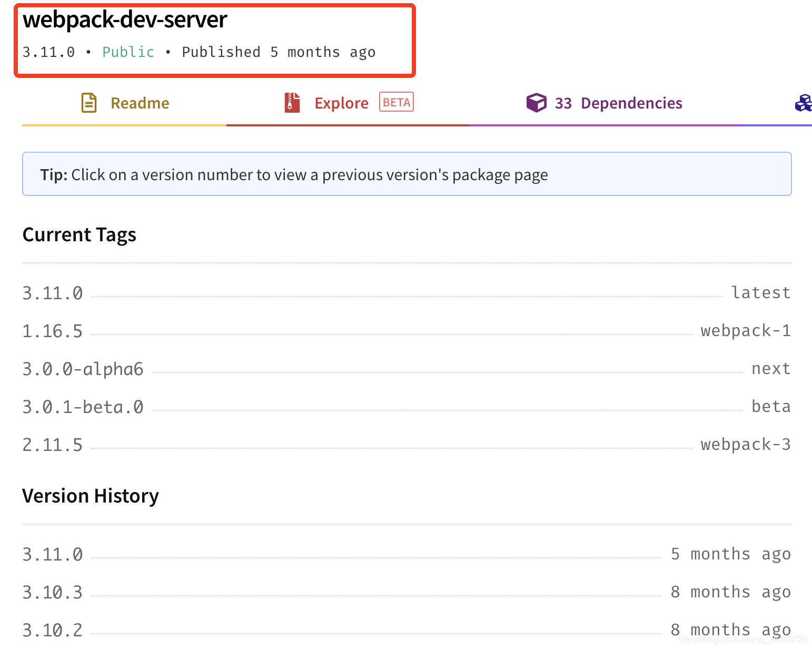Image resolution: width=812 pixels, height=649 pixels.
Task: Open version 1.16.5 tagged webpack-1
Action: [x=53, y=331]
